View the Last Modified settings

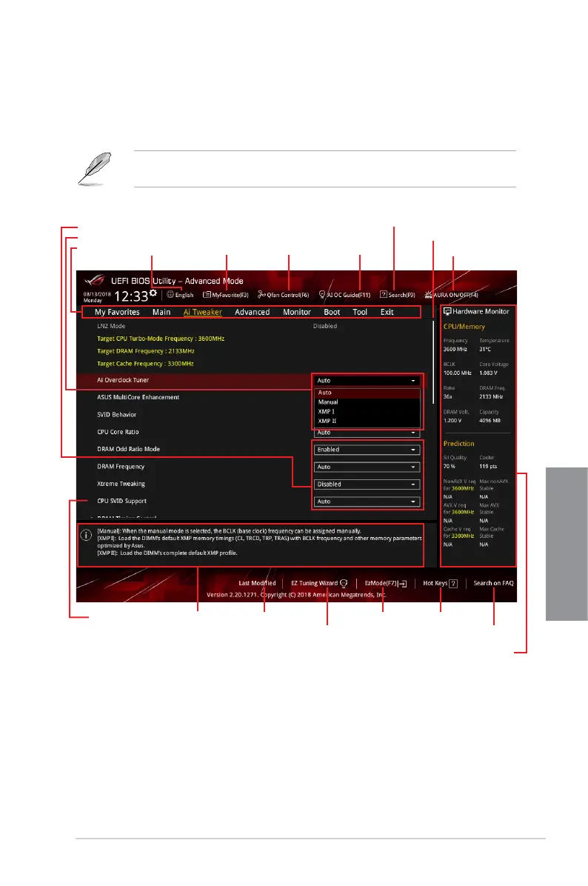257,583
